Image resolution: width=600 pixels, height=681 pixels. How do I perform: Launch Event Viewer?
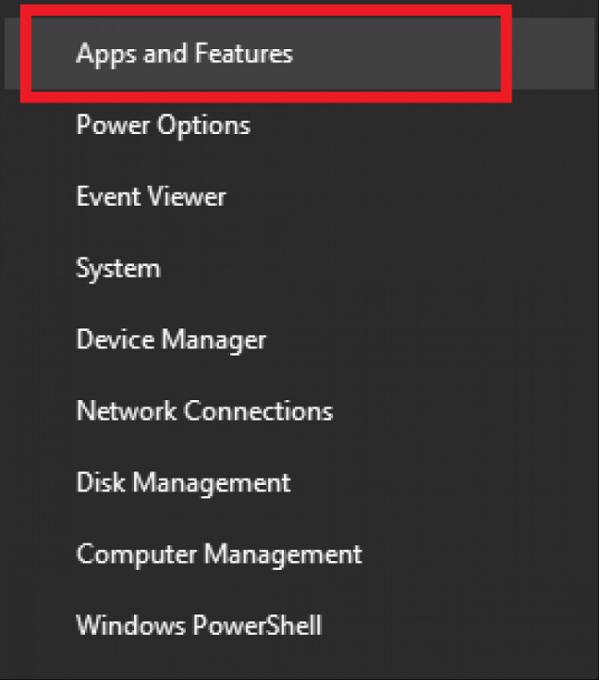click(151, 196)
